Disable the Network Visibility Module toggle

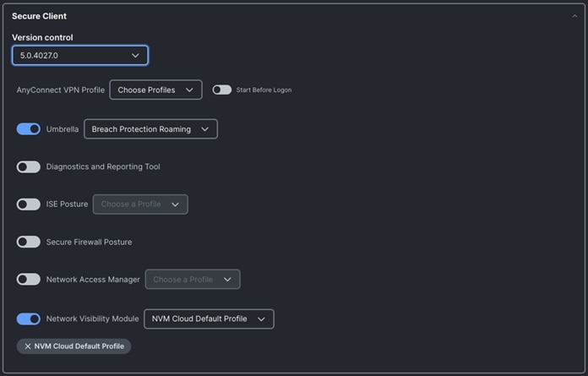pos(29,319)
